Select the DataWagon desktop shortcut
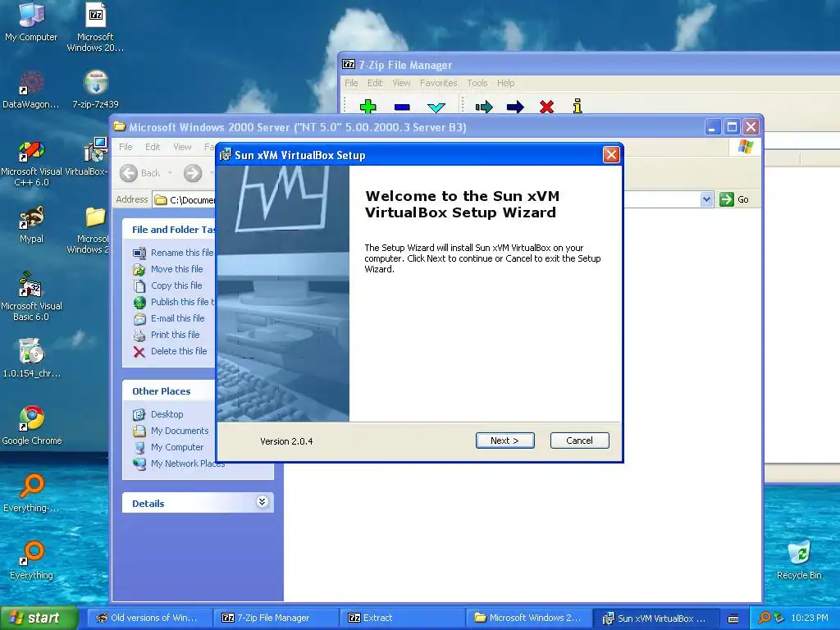The image size is (840, 630). coord(31,90)
